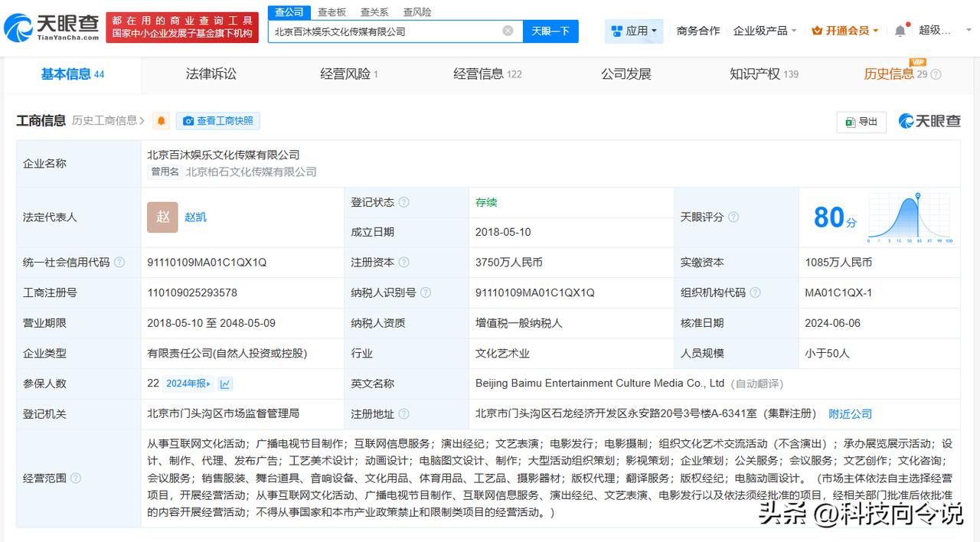The height and width of the screenshot is (542, 980).
Task: Click the 超级 user account name
Action: coord(936,31)
